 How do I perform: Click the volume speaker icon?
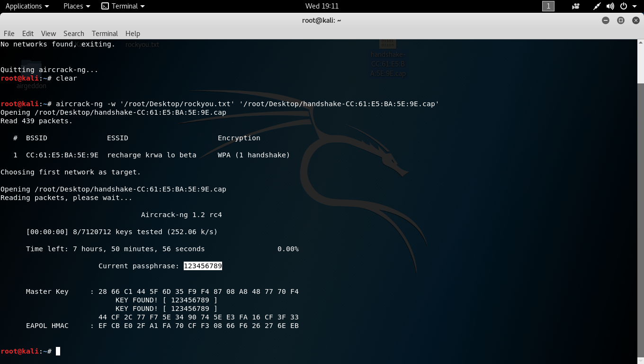tap(610, 6)
